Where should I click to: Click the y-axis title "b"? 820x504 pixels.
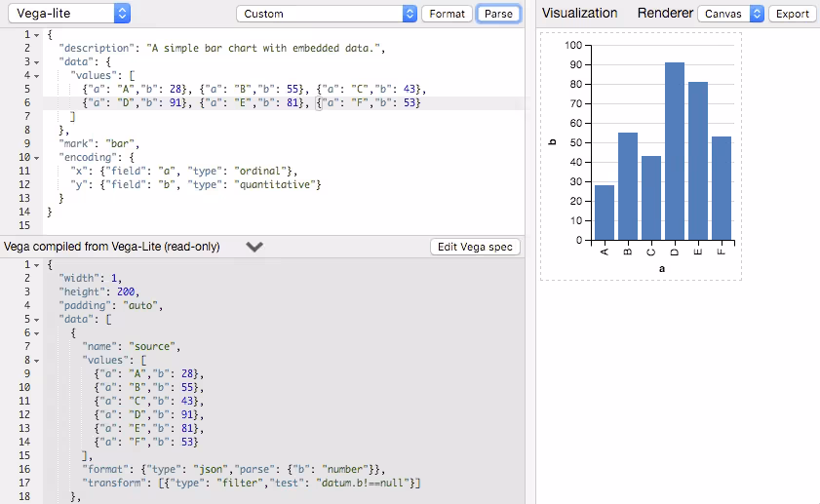pyautogui.click(x=552, y=142)
